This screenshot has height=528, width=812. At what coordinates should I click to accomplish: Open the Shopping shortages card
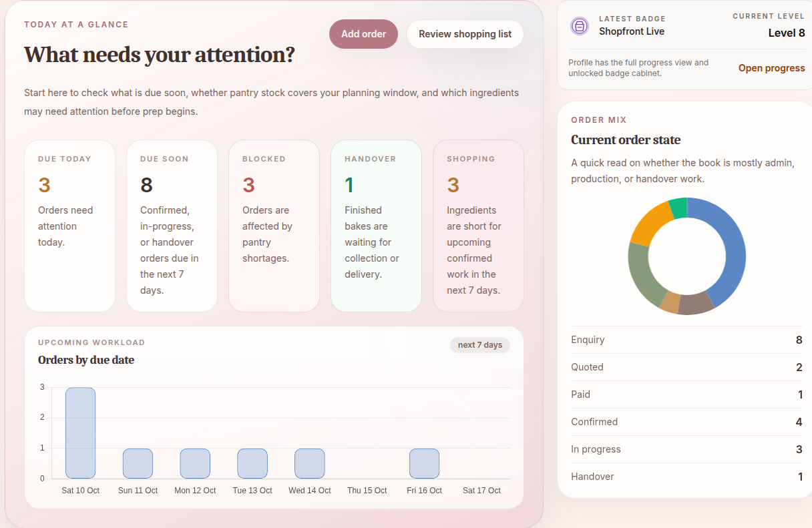(478, 226)
